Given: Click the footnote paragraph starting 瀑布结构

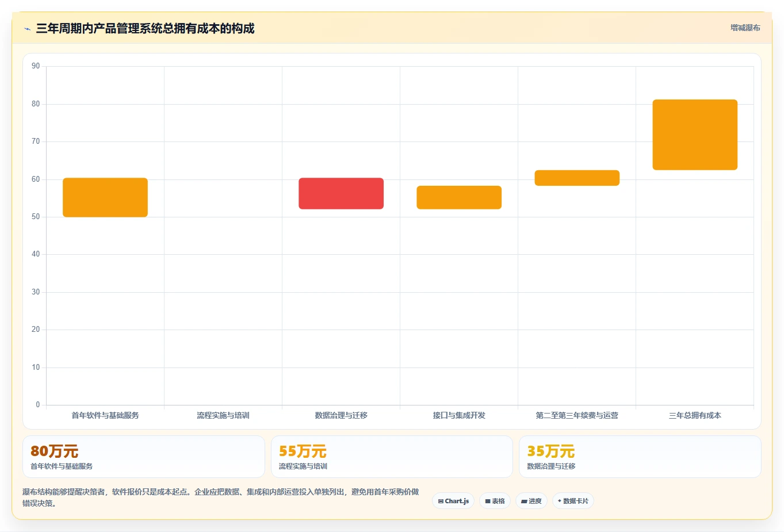Looking at the screenshot, I should 221,497.
